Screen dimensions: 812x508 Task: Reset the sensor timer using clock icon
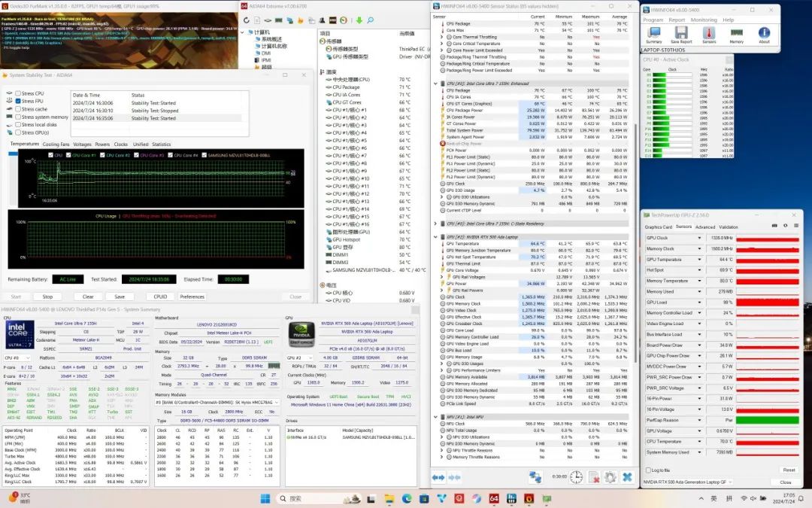(576, 477)
